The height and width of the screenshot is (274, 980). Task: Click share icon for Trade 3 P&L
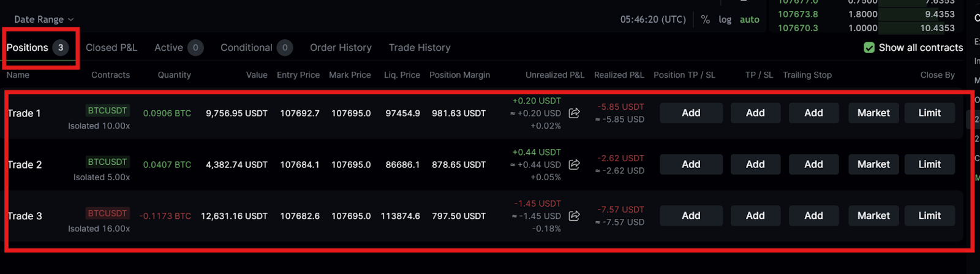point(574,216)
